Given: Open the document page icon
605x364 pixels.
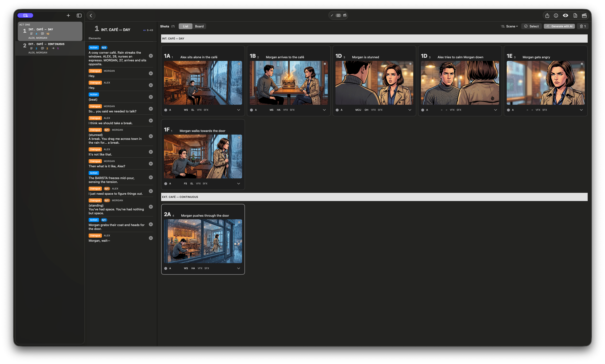Looking at the screenshot, I should pos(575,15).
